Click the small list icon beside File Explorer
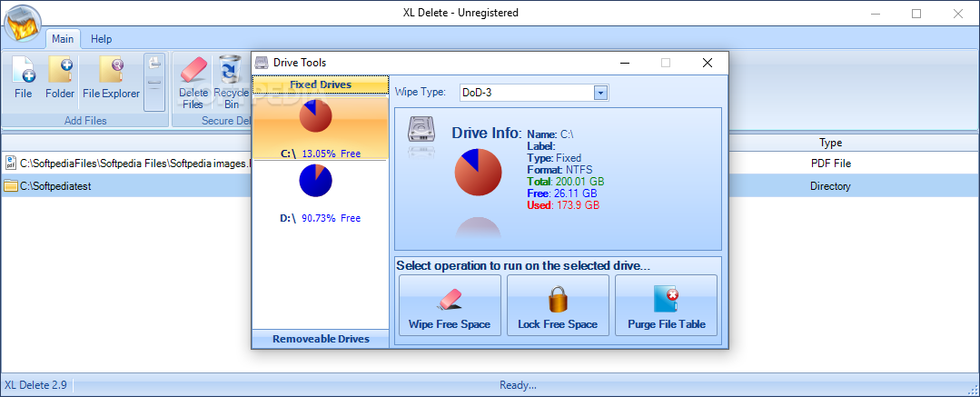 tap(154, 64)
